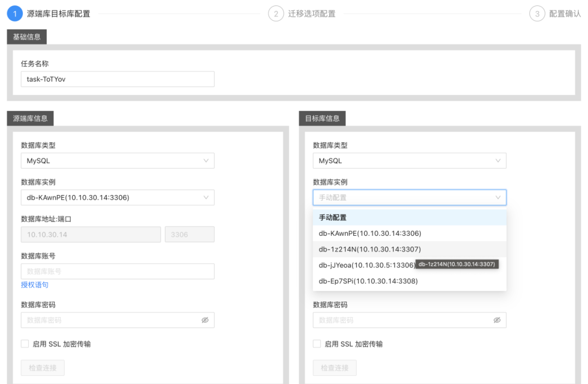This screenshot has height=384, width=588.
Task: Click 目标库信息 section header
Action: click(x=322, y=119)
